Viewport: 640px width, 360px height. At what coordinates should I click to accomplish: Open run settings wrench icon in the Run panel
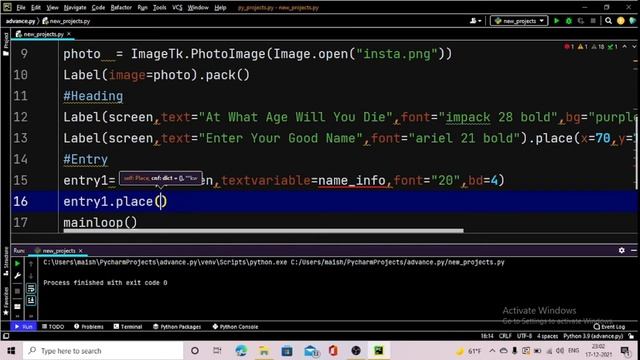point(17,276)
